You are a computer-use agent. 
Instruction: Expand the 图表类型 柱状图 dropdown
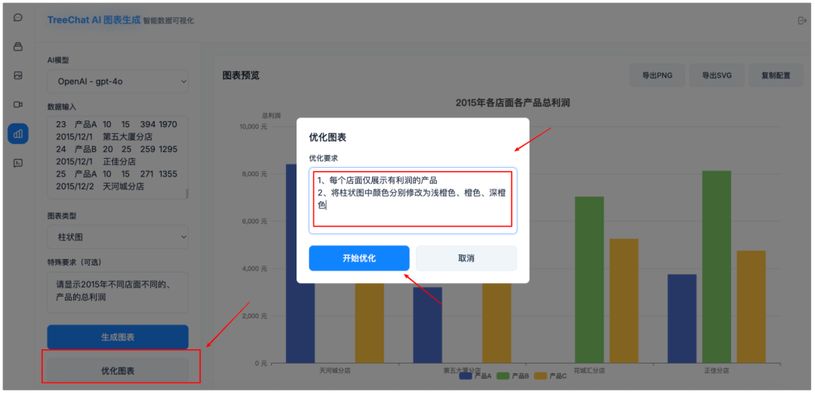click(118, 237)
